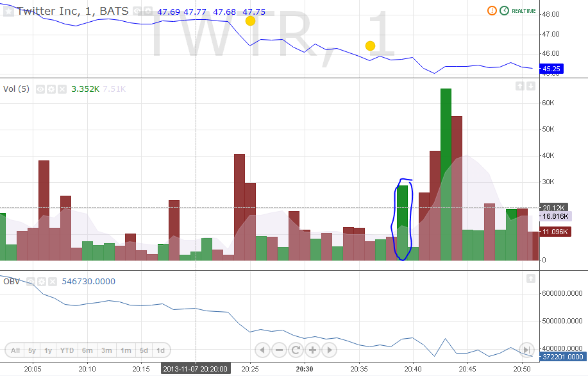
Task: Move the Vol pane up with arrow
Action: coord(520,87)
